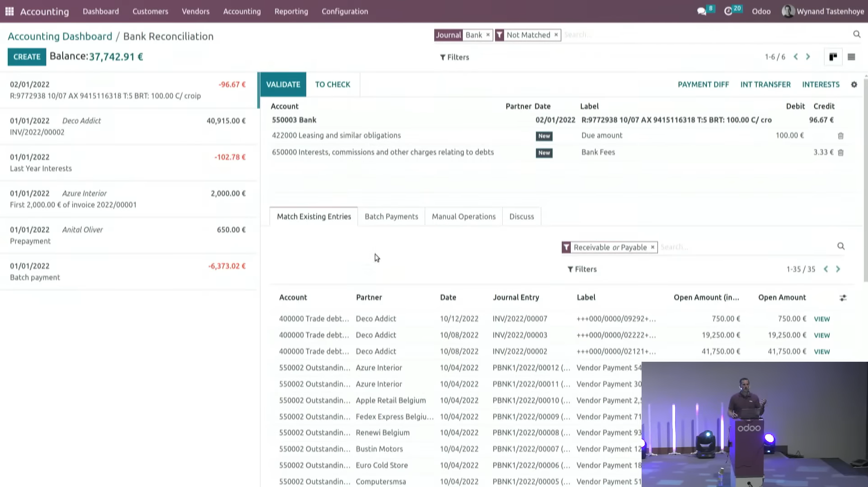The width and height of the screenshot is (868, 487).
Task: Apply the PAYMENT DIFF reconciliation model
Action: tap(703, 84)
